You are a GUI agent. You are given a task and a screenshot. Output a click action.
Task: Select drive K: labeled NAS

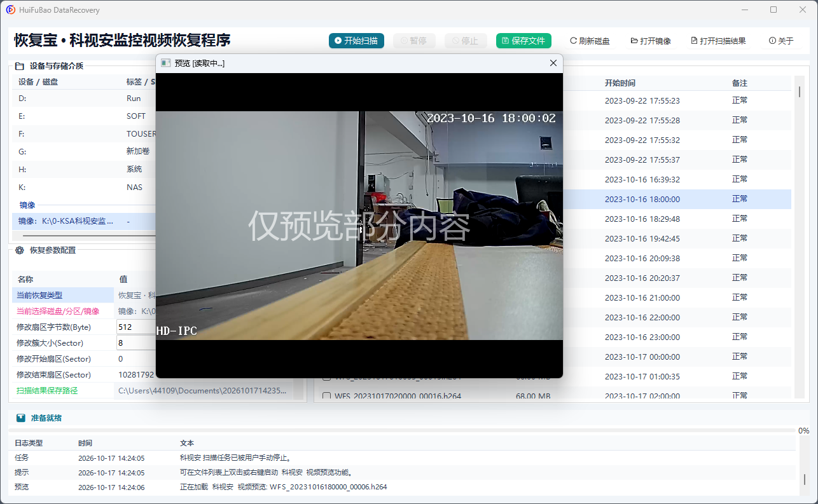[x=84, y=187]
